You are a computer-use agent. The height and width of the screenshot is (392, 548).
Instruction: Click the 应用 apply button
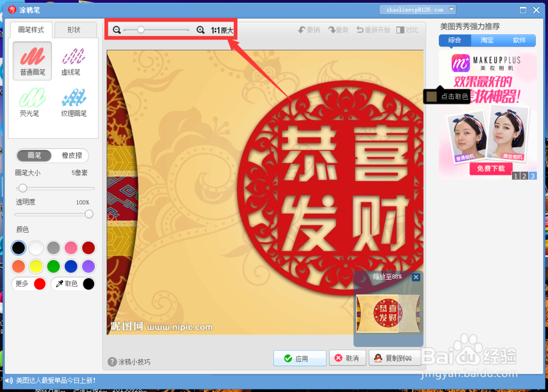[x=300, y=358]
